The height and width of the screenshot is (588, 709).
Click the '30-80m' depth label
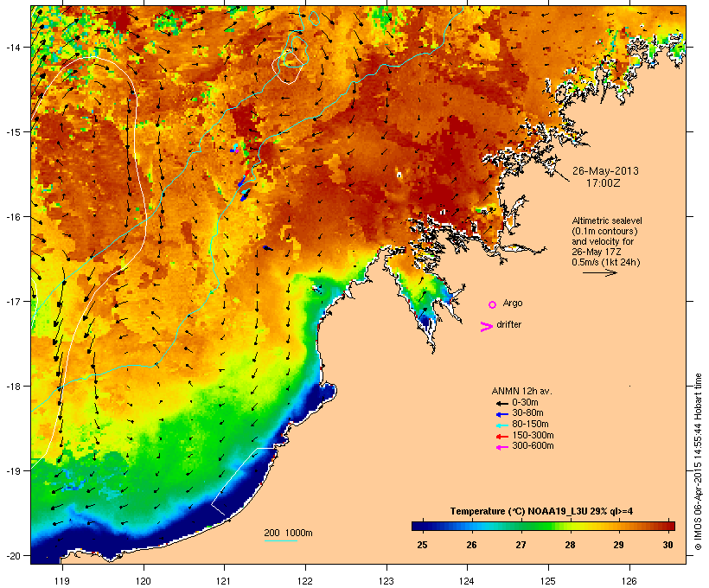coord(527,413)
